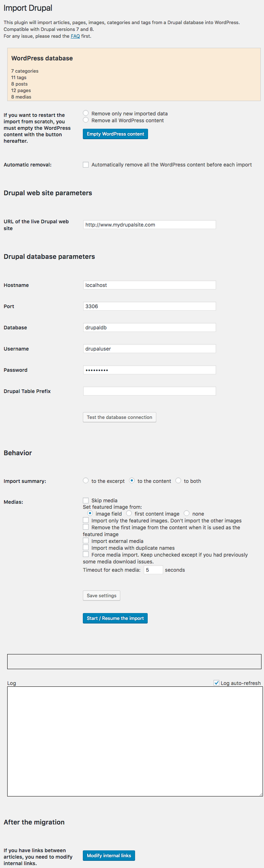The image size is (264, 868).
Task: Choose 'Remove all WordPress content' radio
Action: pos(86,120)
